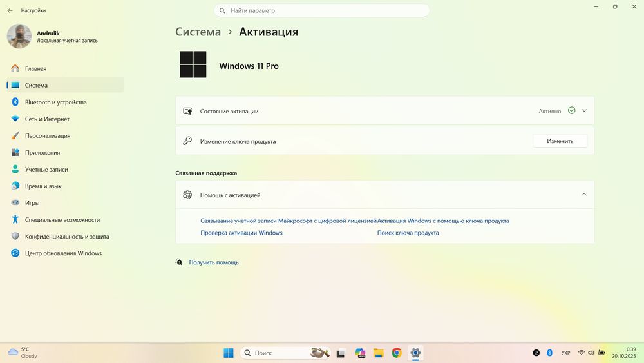Open Поиск ключа продукта link
This screenshot has width=644, height=363.
[408, 233]
